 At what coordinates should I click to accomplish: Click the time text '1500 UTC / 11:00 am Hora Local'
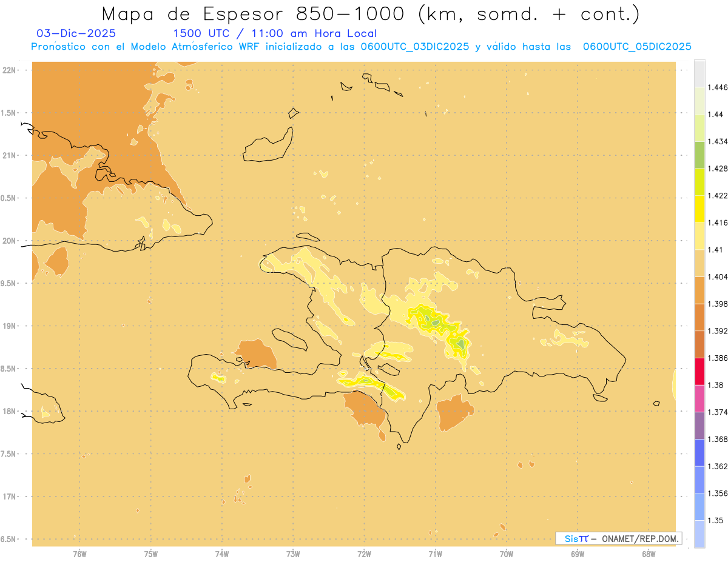pyautogui.click(x=275, y=34)
